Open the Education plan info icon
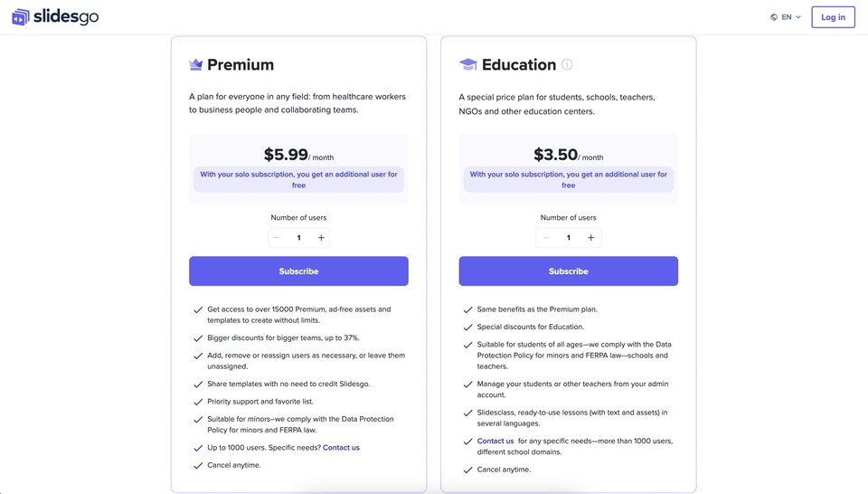The image size is (868, 494). (567, 64)
